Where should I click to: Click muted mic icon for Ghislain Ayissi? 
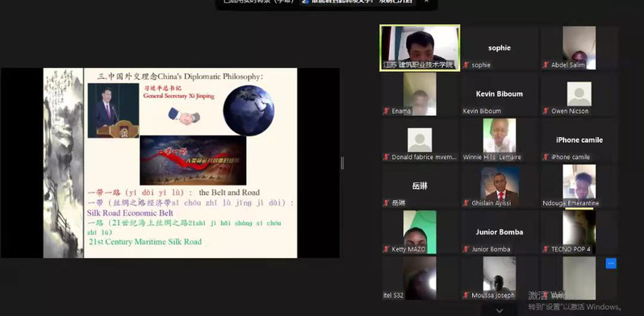(x=466, y=203)
